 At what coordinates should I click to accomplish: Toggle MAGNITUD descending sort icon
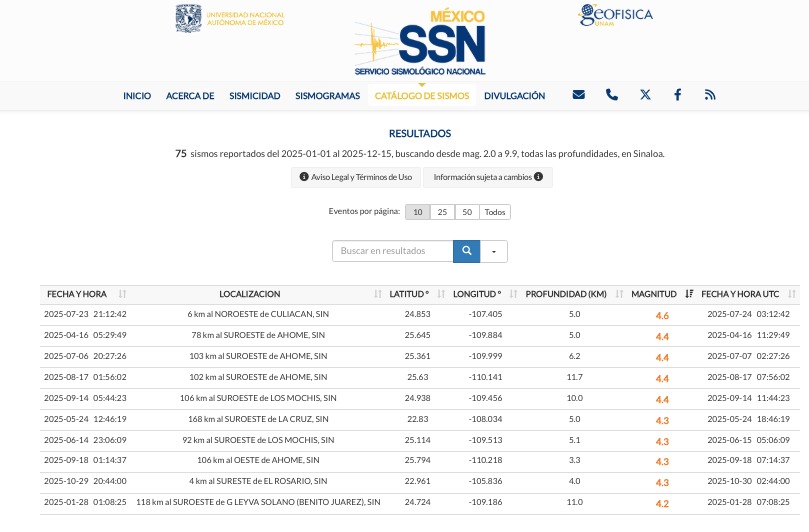pos(689,294)
